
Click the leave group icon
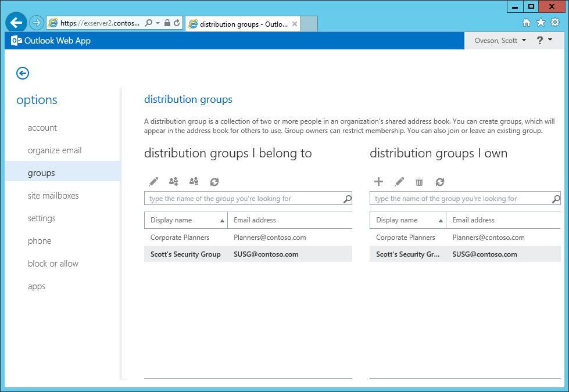point(194,182)
